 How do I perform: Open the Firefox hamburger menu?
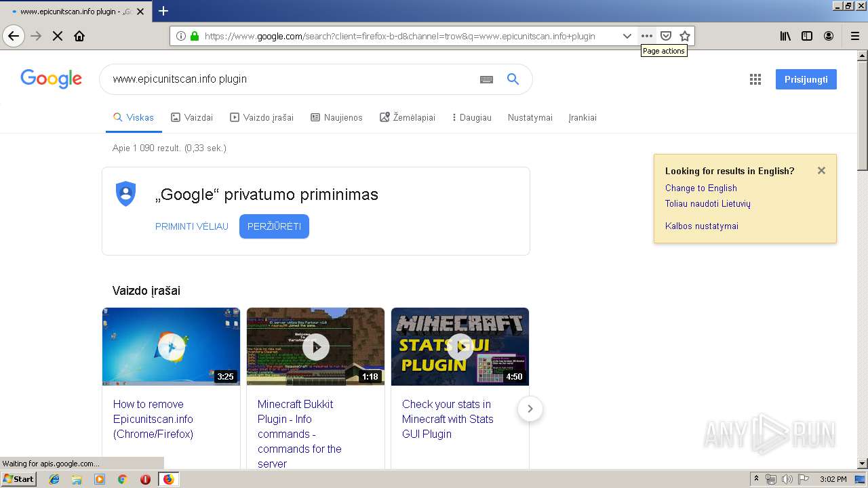coord(855,36)
